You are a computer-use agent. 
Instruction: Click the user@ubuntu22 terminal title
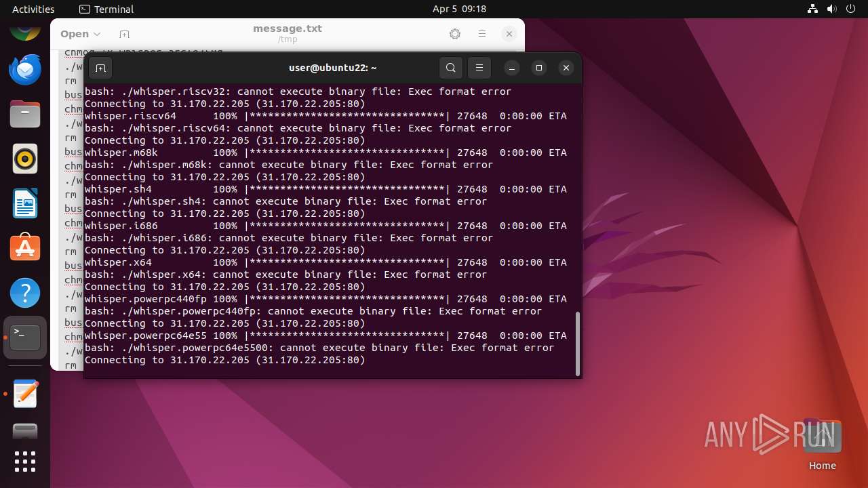332,68
